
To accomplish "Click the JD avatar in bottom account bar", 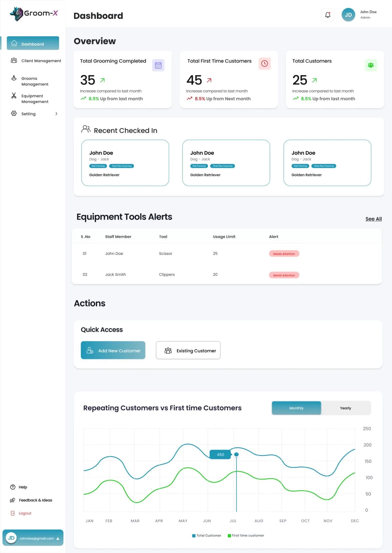I will click(11, 538).
